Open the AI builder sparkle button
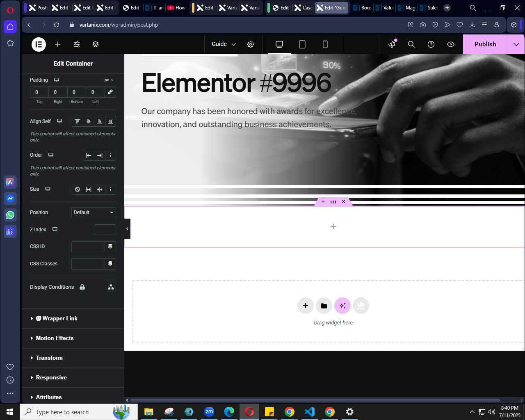Viewport: 525px width, 420px height. [x=342, y=306]
